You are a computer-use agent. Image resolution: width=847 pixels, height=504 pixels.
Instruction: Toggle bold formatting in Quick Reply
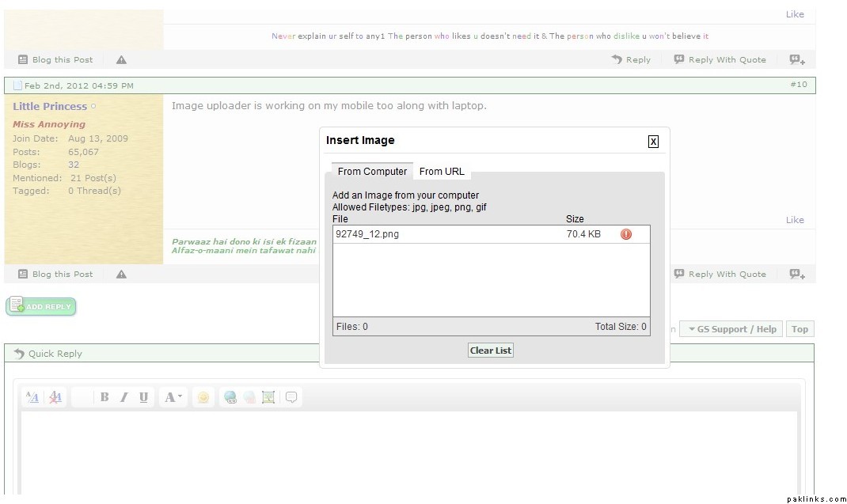click(104, 397)
